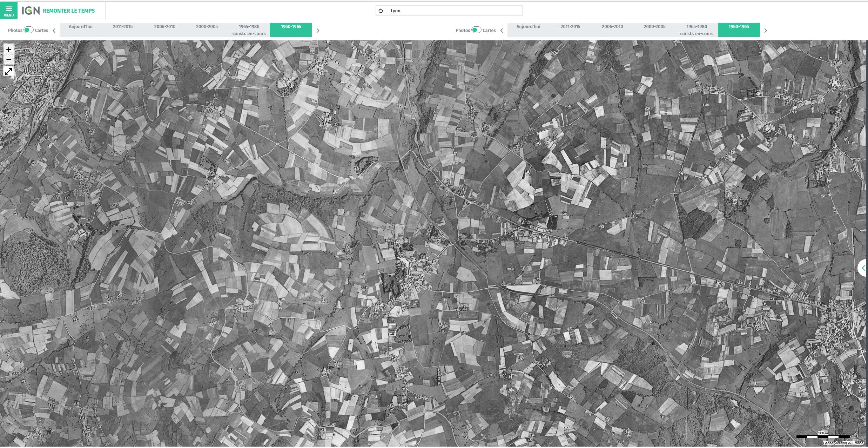Click the fullscreen diagonal arrow icon
868x448 pixels.
click(8, 72)
